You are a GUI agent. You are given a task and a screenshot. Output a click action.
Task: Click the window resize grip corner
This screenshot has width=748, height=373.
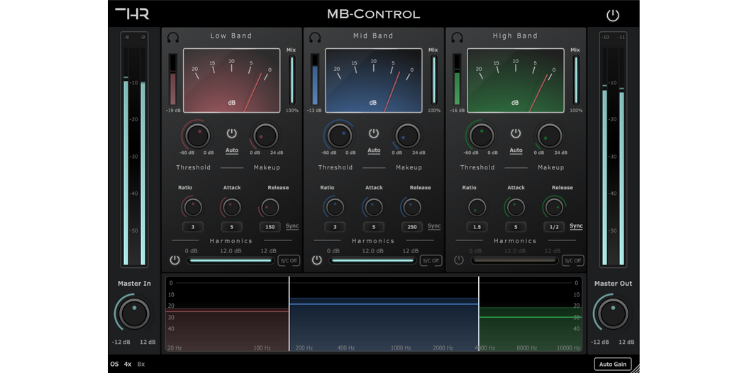[x=635, y=368]
